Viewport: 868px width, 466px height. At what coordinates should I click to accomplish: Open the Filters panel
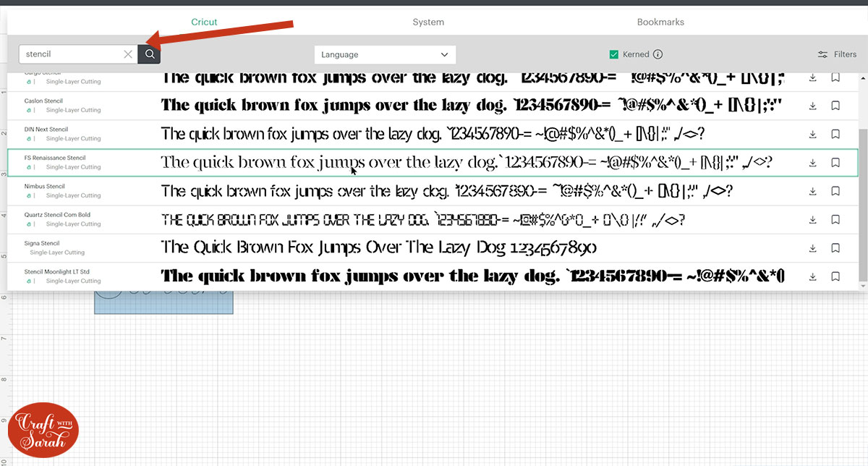[x=837, y=54]
